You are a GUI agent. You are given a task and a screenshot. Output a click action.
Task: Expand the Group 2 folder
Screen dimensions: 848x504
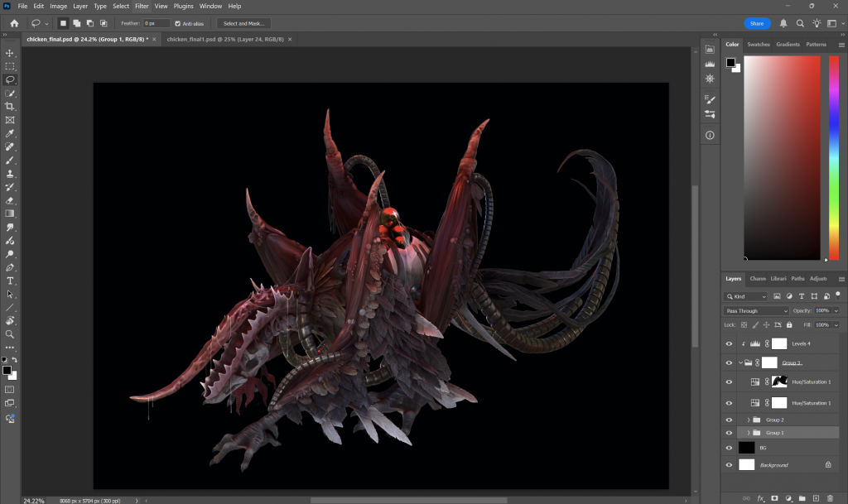tap(749, 420)
